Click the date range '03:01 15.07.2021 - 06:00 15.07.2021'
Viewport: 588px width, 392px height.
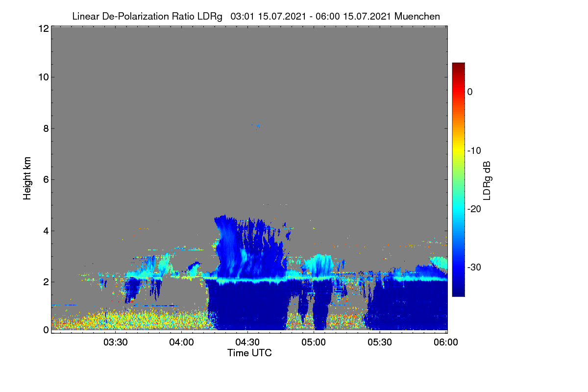pos(311,17)
